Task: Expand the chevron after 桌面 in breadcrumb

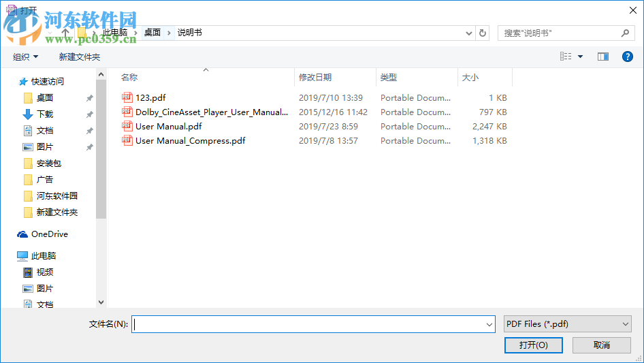Action: click(169, 33)
